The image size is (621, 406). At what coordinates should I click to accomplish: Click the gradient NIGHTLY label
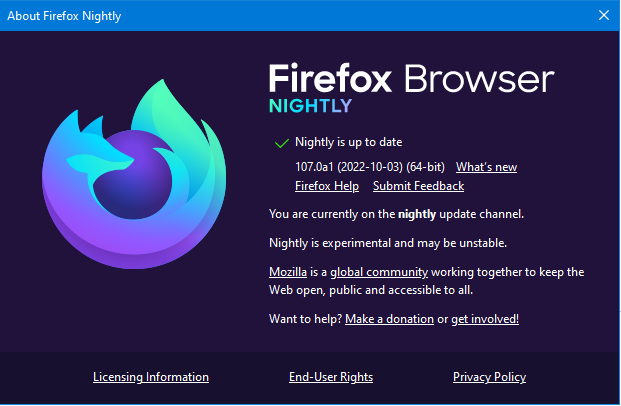[x=310, y=106]
